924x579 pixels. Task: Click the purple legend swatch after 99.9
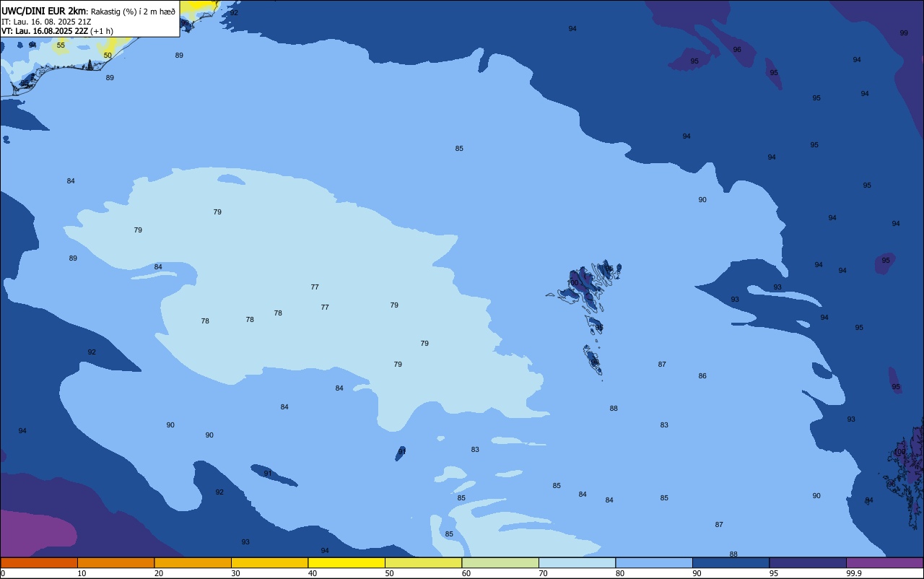pyautogui.click(x=884, y=562)
